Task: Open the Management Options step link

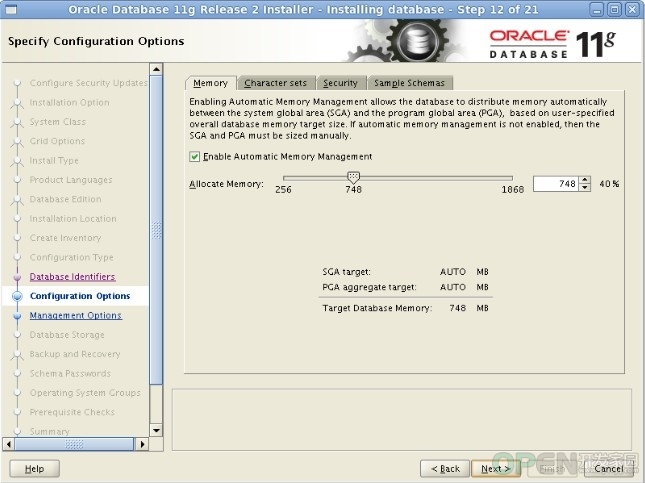Action: (x=76, y=316)
